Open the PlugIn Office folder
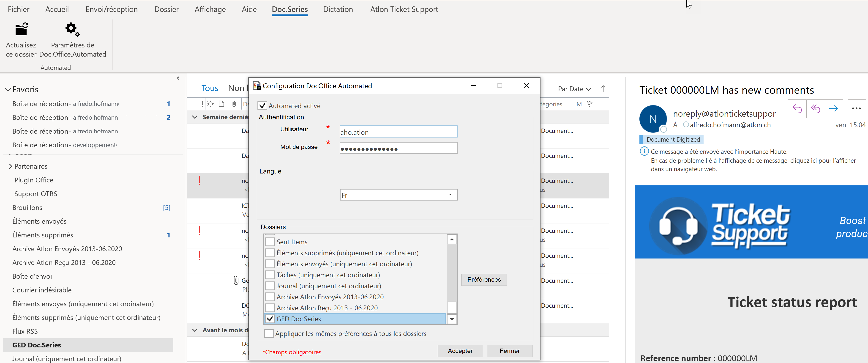 click(x=34, y=180)
